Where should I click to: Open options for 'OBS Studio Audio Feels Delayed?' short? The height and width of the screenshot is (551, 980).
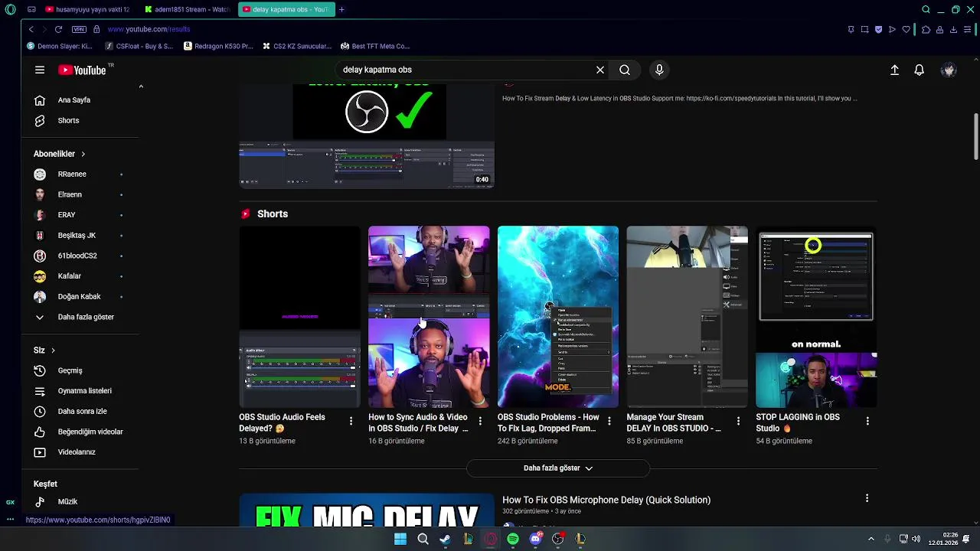(x=351, y=421)
